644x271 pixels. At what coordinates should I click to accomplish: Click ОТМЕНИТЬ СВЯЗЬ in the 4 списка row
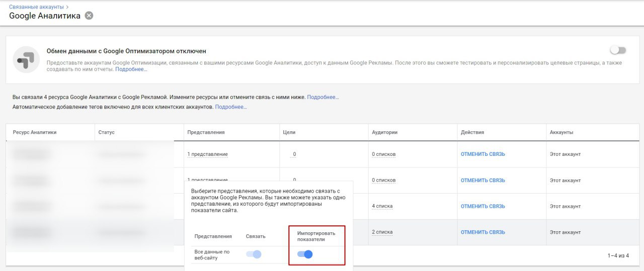point(482,207)
